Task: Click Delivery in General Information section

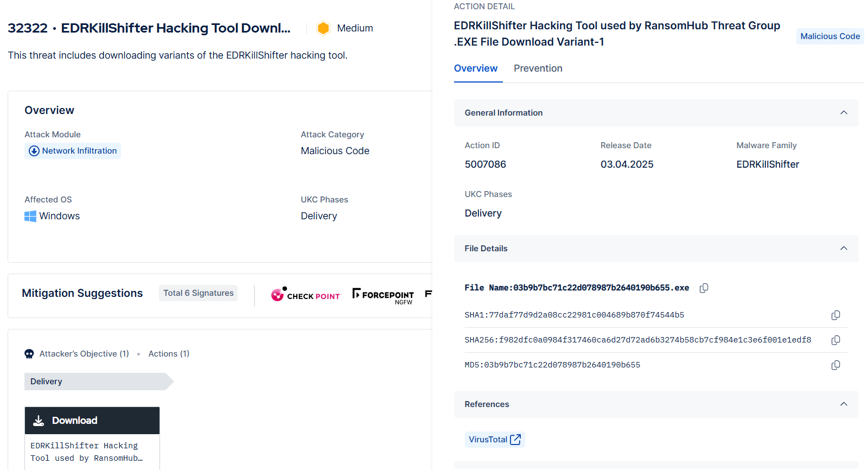Action: (x=483, y=213)
